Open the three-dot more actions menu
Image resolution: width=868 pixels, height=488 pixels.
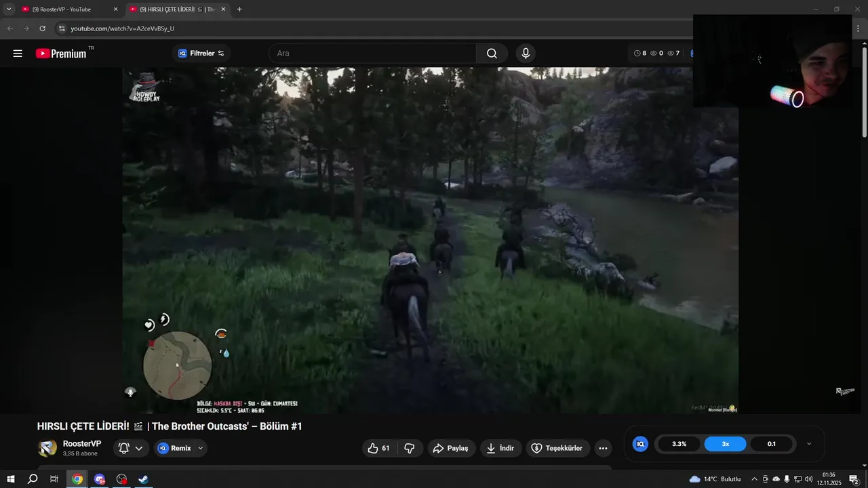click(x=603, y=448)
